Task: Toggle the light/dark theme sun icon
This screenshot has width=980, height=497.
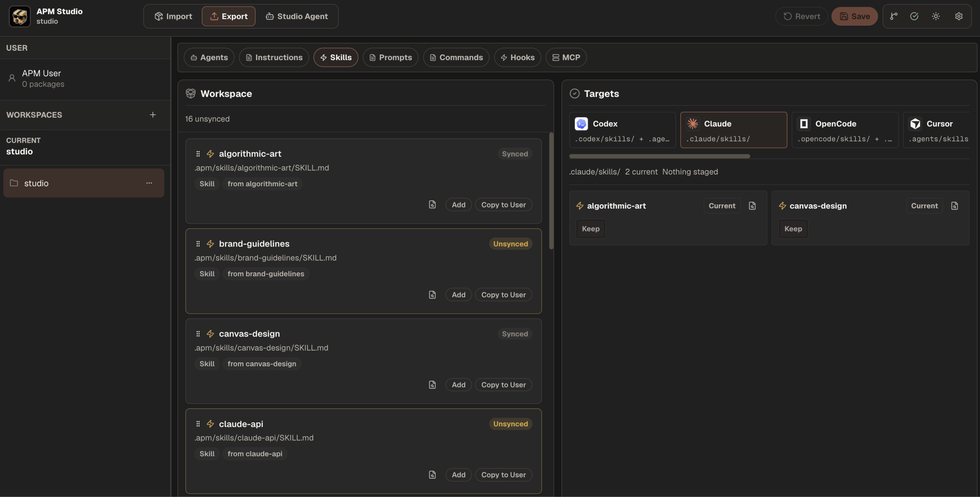Action: 936,16
